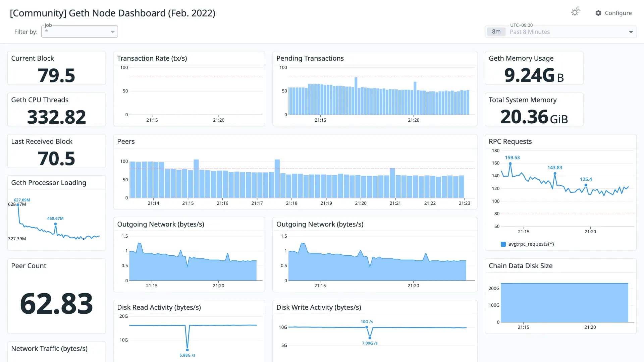This screenshot has width=644, height=362.
Task: Click the 8m time badge
Action: coord(496,32)
